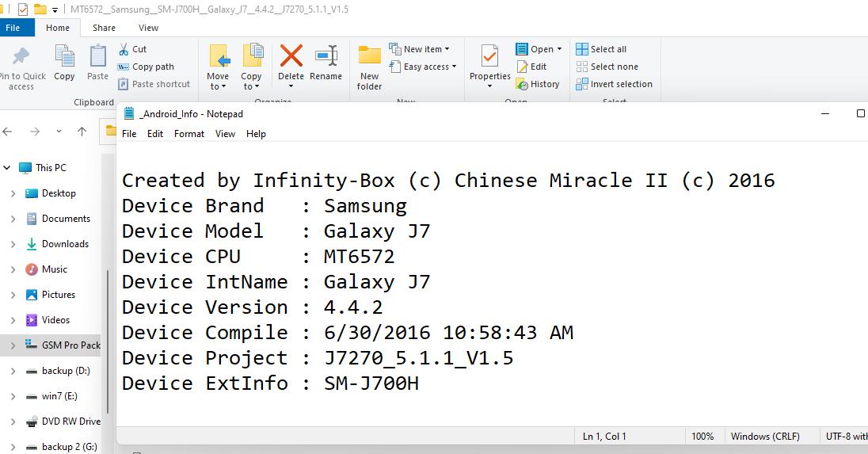
Task: Click the Properties checkmark icon
Action: point(490,56)
